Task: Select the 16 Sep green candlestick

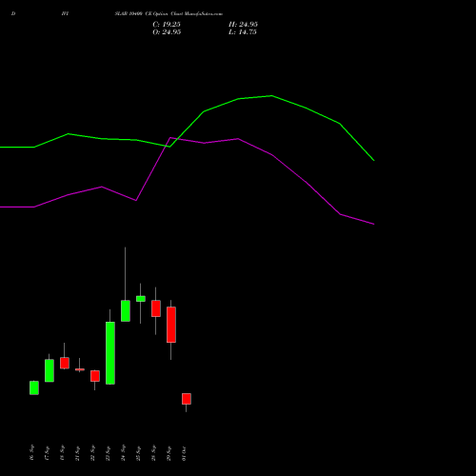Action: pyautogui.click(x=34, y=387)
